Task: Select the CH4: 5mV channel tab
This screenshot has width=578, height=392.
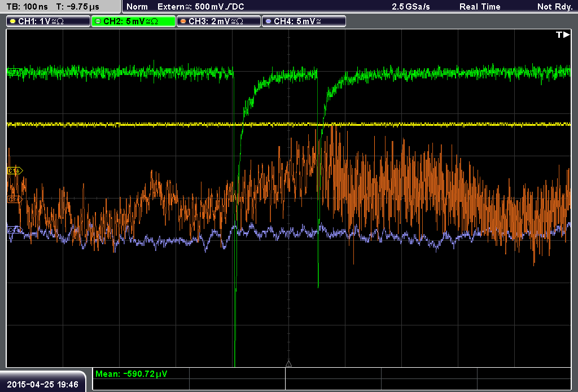Action: point(304,21)
